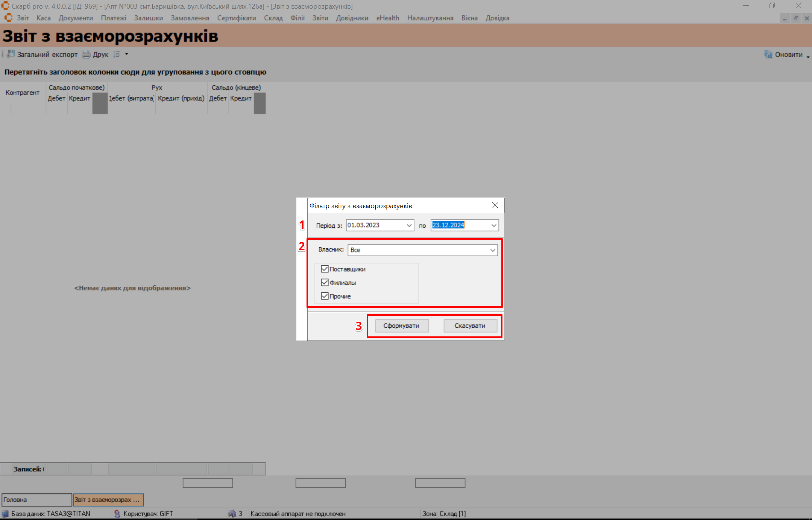The image size is (812, 520).
Task: Click the Сформувати button
Action: (x=402, y=326)
